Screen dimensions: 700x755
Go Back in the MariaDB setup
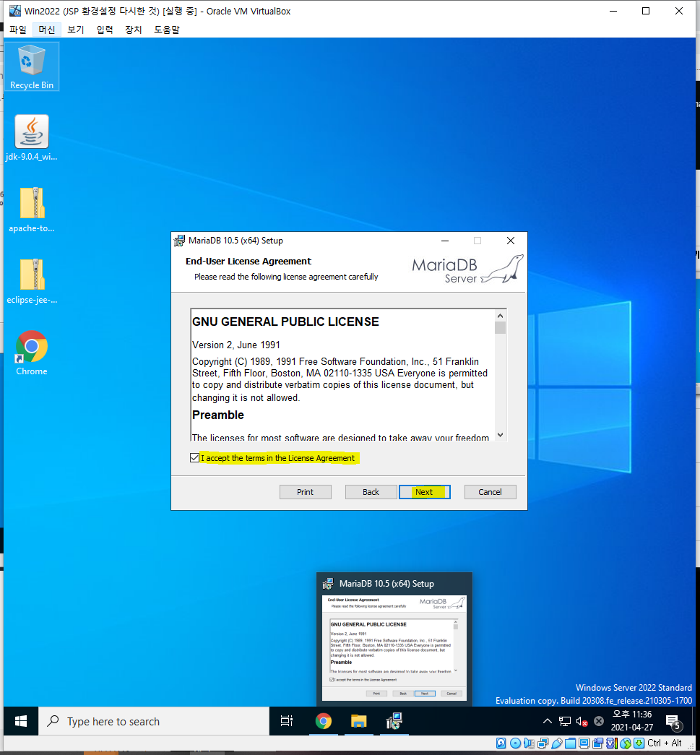(x=371, y=492)
